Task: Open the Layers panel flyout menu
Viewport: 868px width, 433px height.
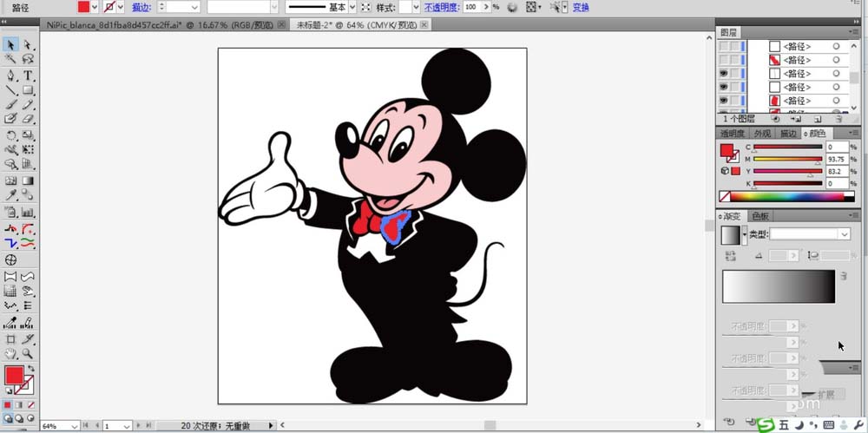Action: pos(855,33)
